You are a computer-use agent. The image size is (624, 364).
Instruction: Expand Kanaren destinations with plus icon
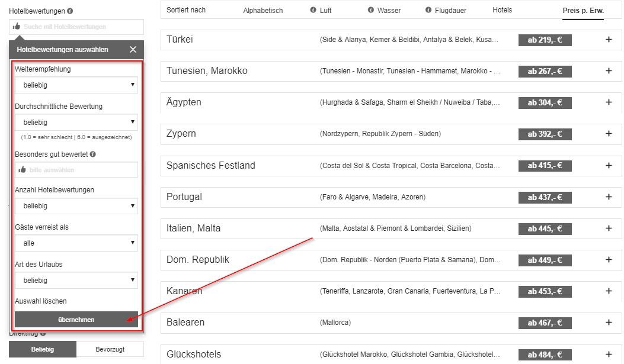pyautogui.click(x=609, y=291)
